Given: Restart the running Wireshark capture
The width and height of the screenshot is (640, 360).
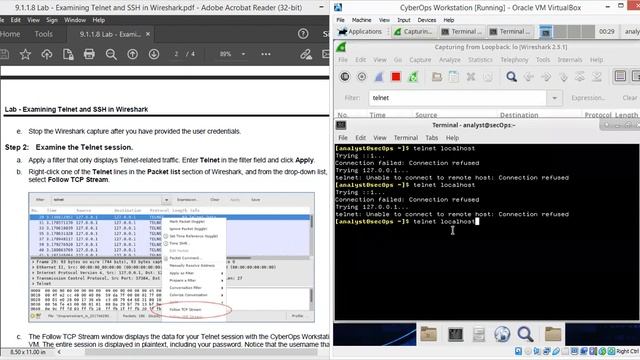Looking at the screenshot, I should click(413, 77).
